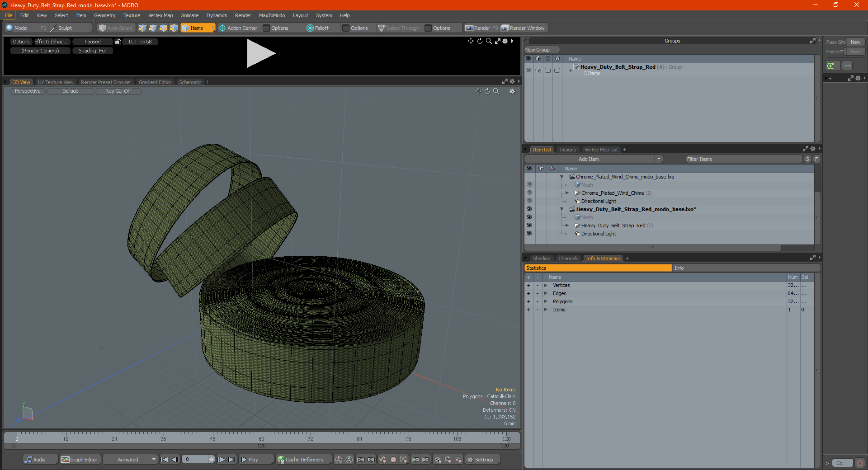
Task: Switch to UV Texture View tab
Action: click(56, 82)
